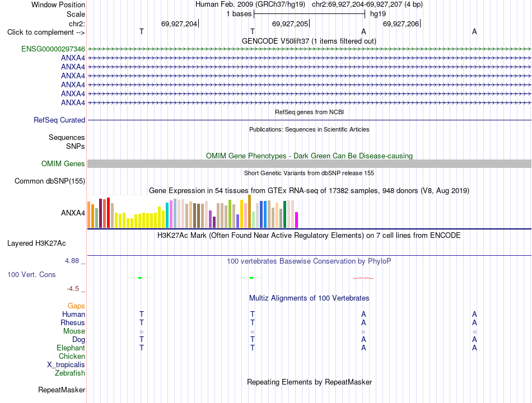Click 'Click to complement -->' label

(46, 32)
